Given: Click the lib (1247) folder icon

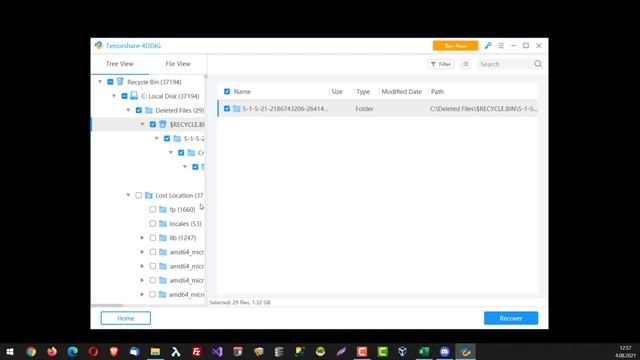Looking at the screenshot, I should 163,238.
